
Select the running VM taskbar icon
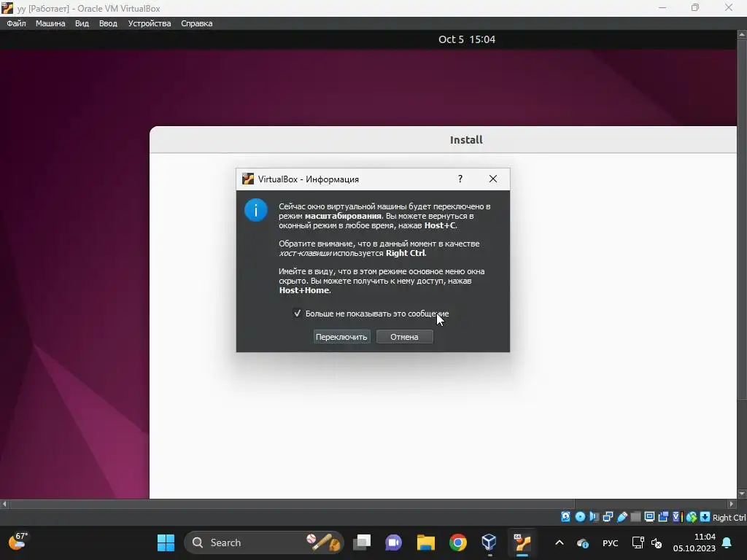pyautogui.click(x=522, y=542)
